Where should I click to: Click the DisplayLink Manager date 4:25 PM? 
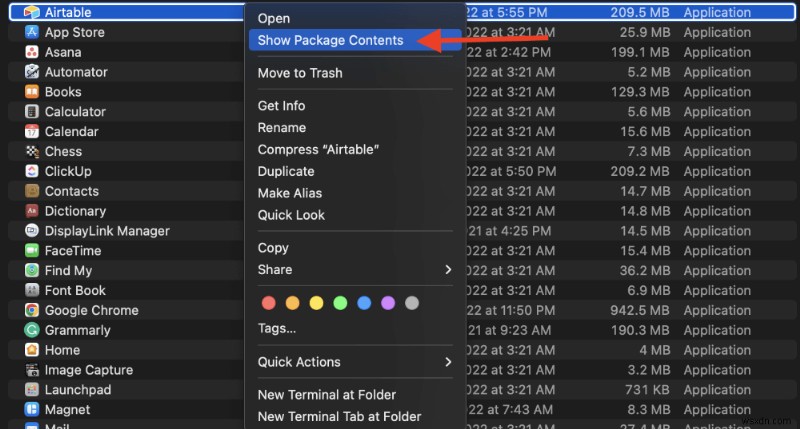(509, 231)
